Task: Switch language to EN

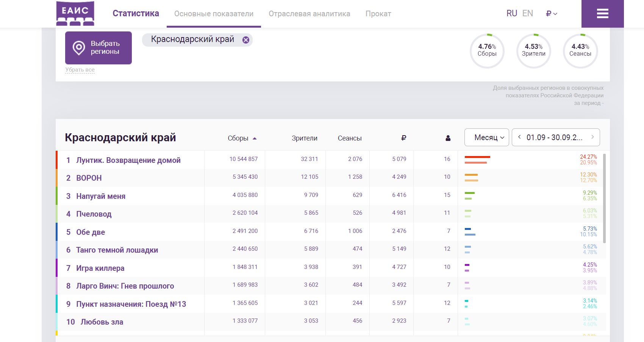Action: tap(527, 14)
